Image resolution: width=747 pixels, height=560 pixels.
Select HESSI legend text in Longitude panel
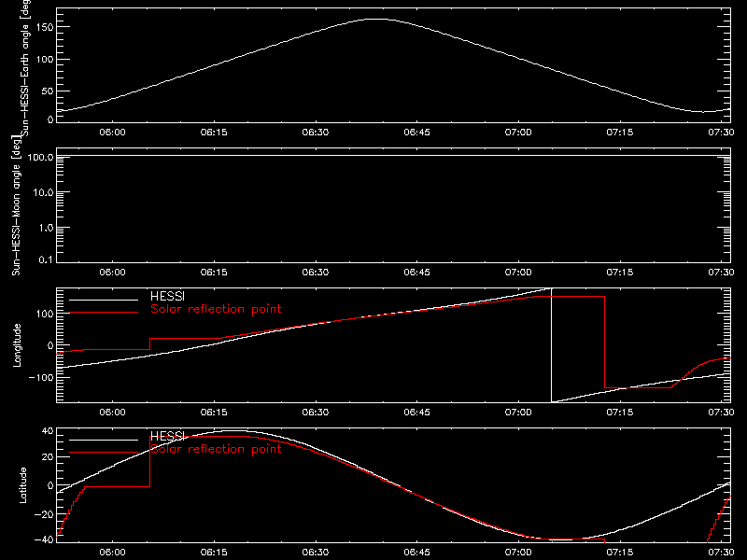click(167, 296)
